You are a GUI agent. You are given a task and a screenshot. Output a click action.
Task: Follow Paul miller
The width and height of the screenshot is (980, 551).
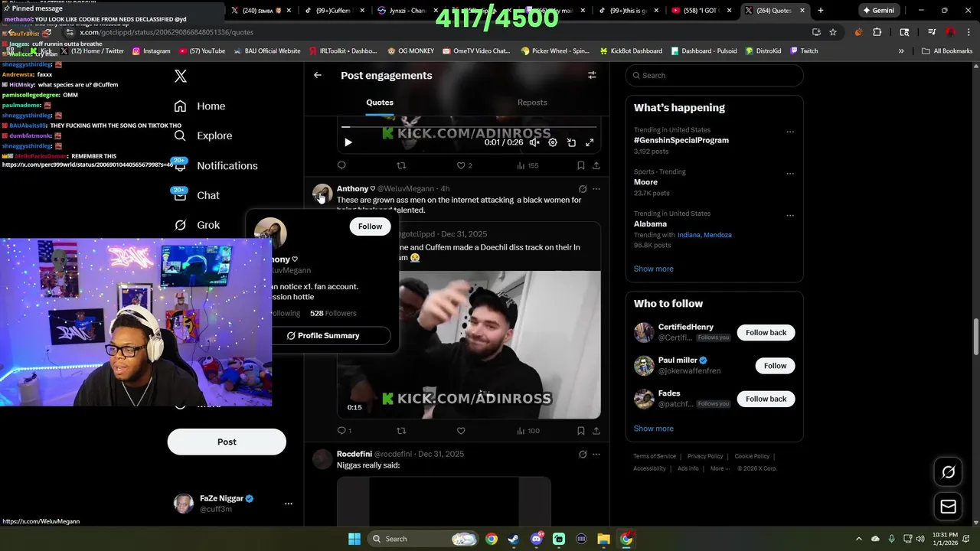point(775,366)
